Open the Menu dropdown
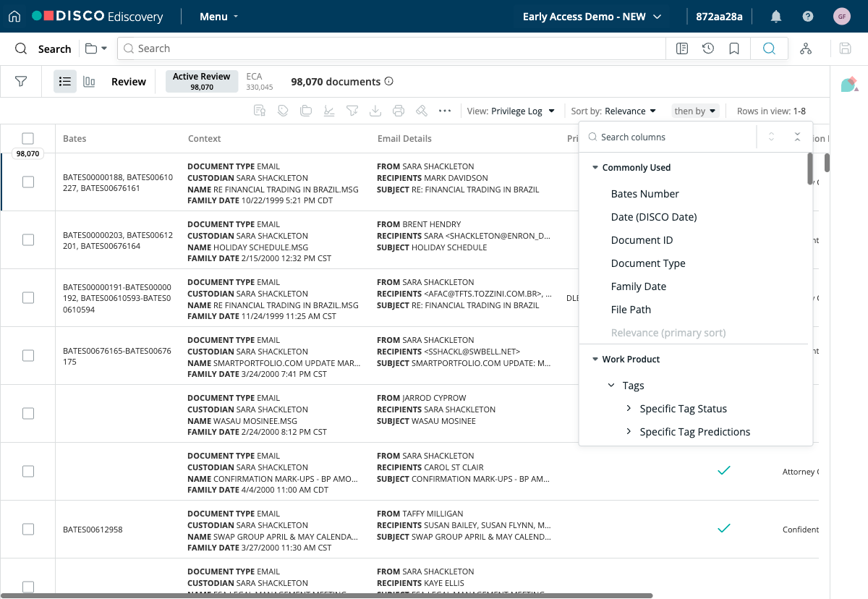 [218, 16]
